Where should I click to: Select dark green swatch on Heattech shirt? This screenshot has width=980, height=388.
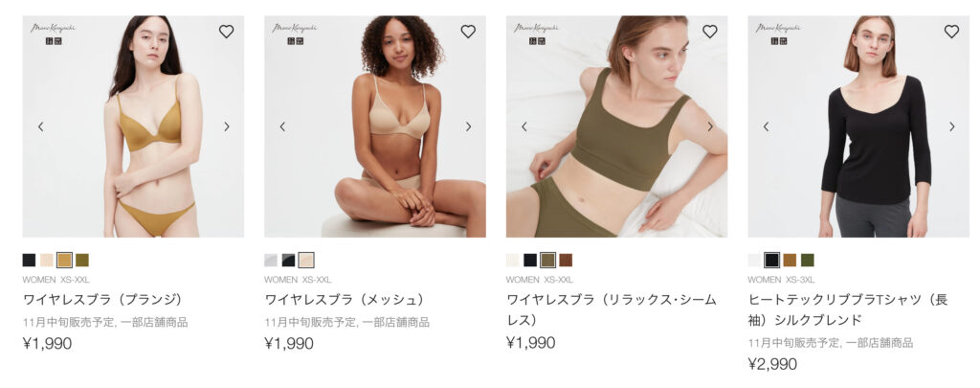coord(808,260)
